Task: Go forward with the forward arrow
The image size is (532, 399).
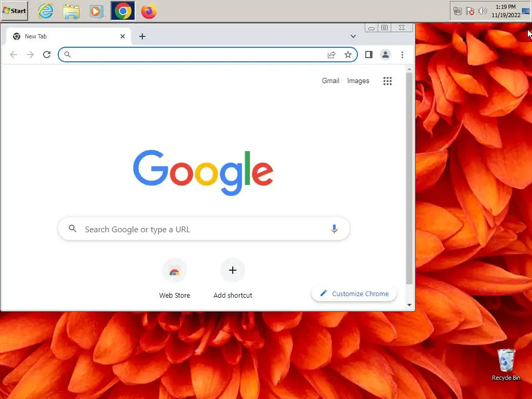Action: 30,55
